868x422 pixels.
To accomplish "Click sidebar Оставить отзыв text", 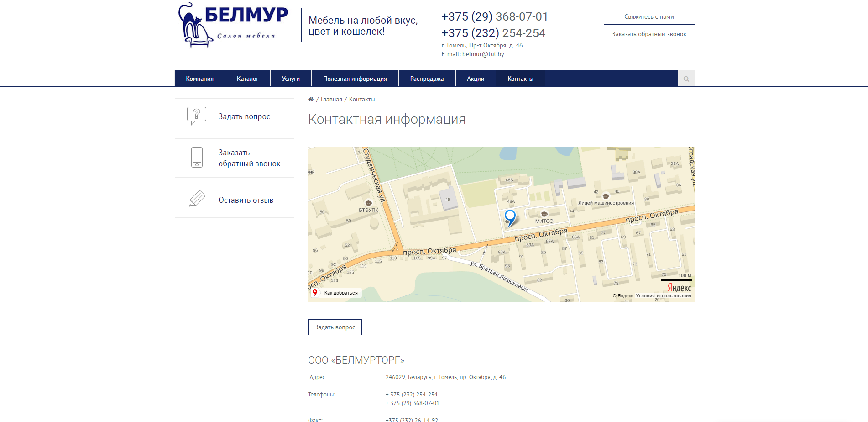I will pyautogui.click(x=246, y=200).
